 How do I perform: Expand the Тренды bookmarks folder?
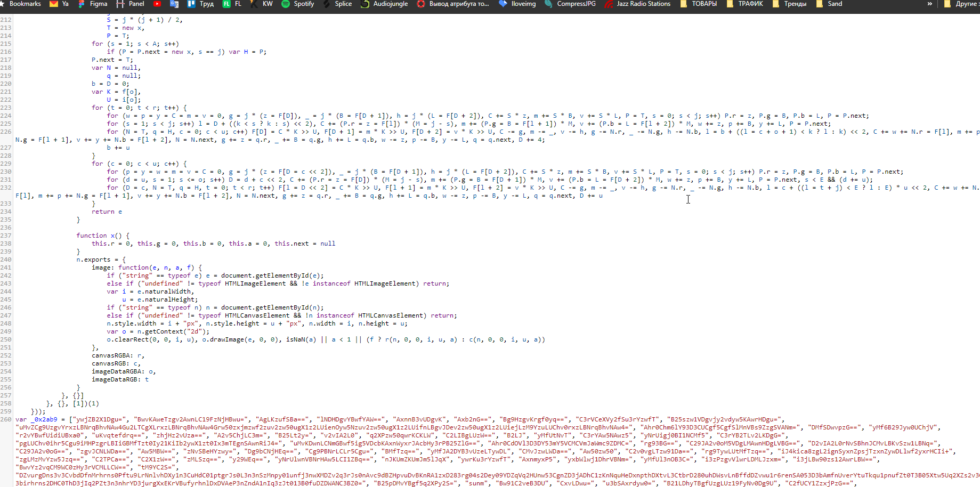(x=789, y=4)
